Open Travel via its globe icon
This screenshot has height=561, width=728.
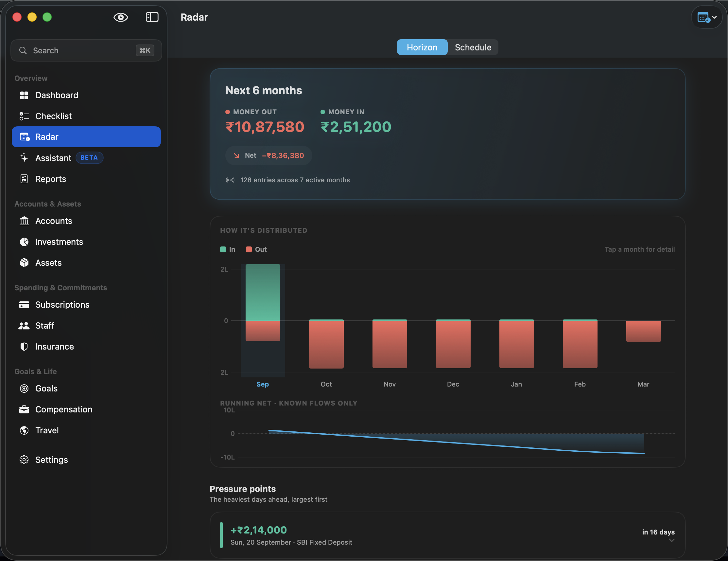[x=24, y=430]
